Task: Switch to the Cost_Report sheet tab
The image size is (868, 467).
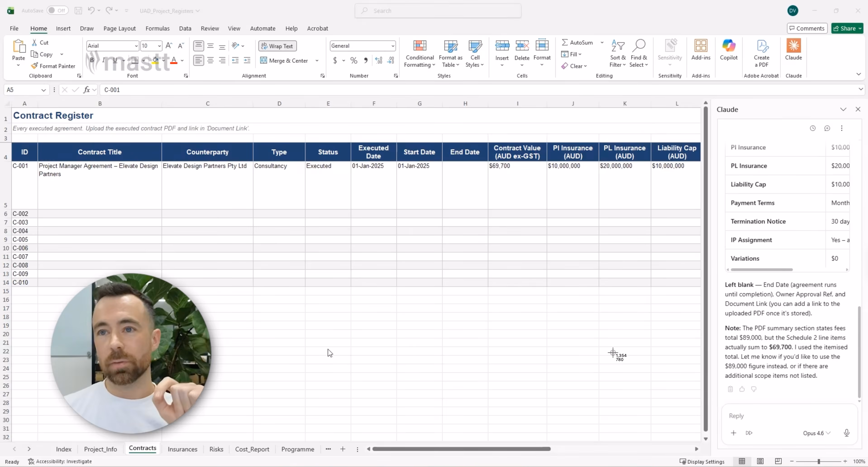Action: coord(252,449)
